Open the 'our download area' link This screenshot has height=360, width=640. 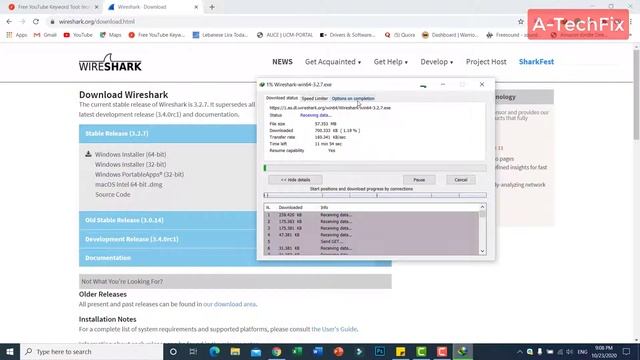tap(230, 304)
